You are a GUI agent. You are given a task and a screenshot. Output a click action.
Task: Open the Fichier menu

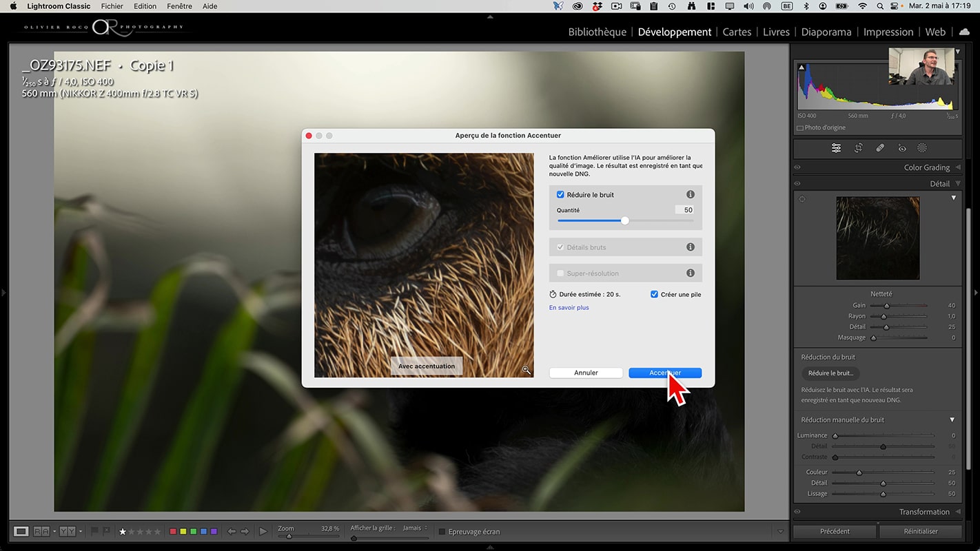coord(112,6)
